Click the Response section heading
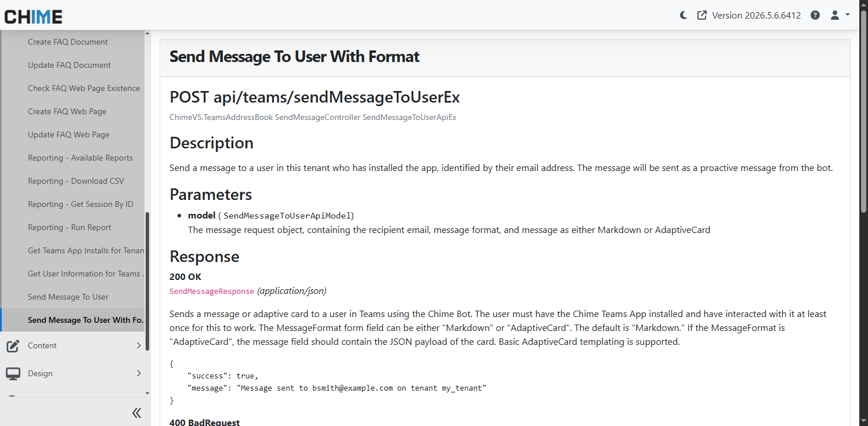 tap(204, 256)
